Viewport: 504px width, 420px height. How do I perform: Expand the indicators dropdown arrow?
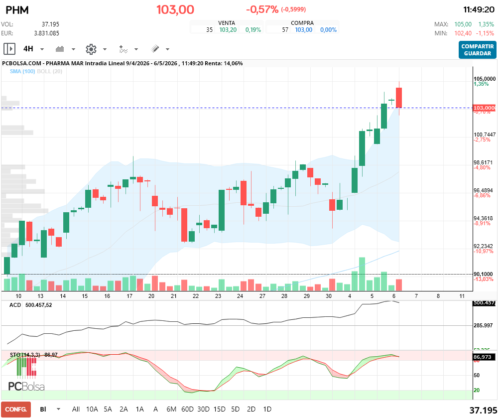tap(136, 49)
